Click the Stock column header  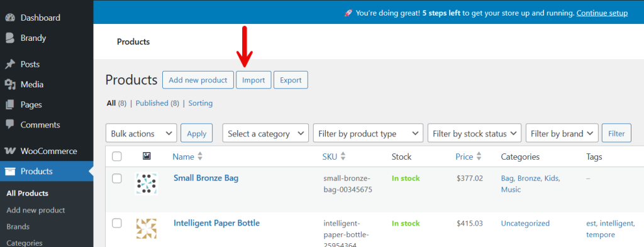click(401, 156)
